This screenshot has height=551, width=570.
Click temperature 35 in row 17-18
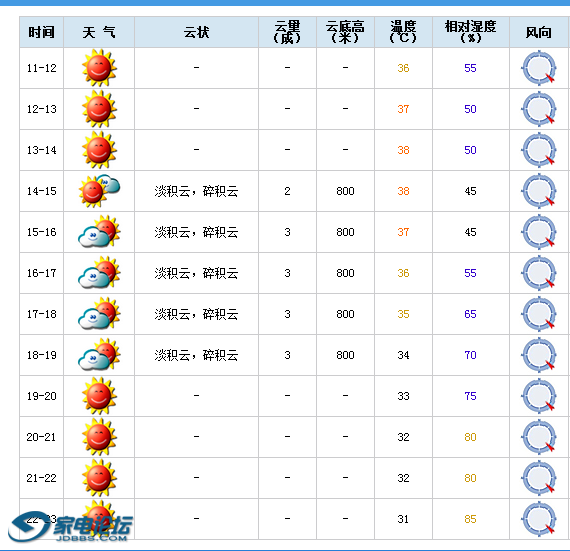point(403,314)
